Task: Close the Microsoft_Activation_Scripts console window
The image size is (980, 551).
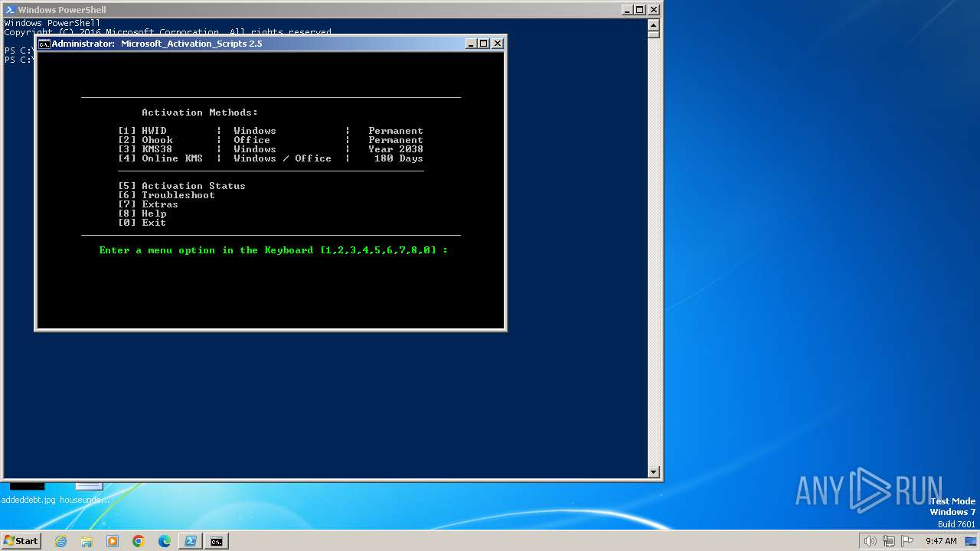Action: pyautogui.click(x=497, y=44)
